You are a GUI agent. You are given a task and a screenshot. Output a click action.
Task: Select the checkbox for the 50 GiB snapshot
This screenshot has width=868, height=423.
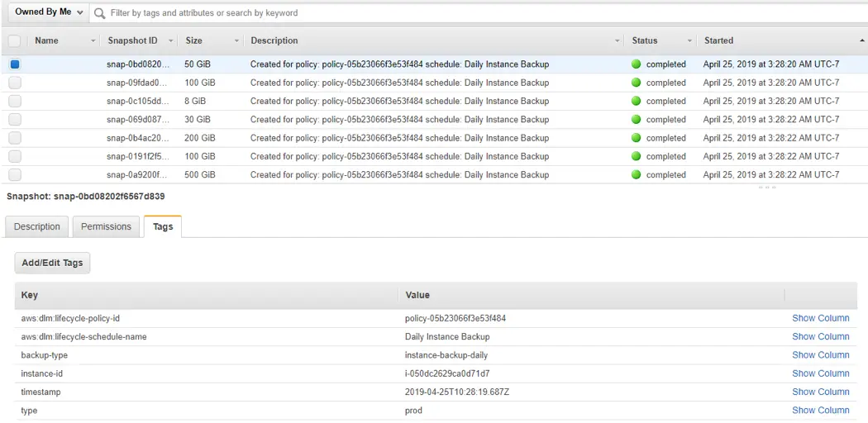click(15, 64)
